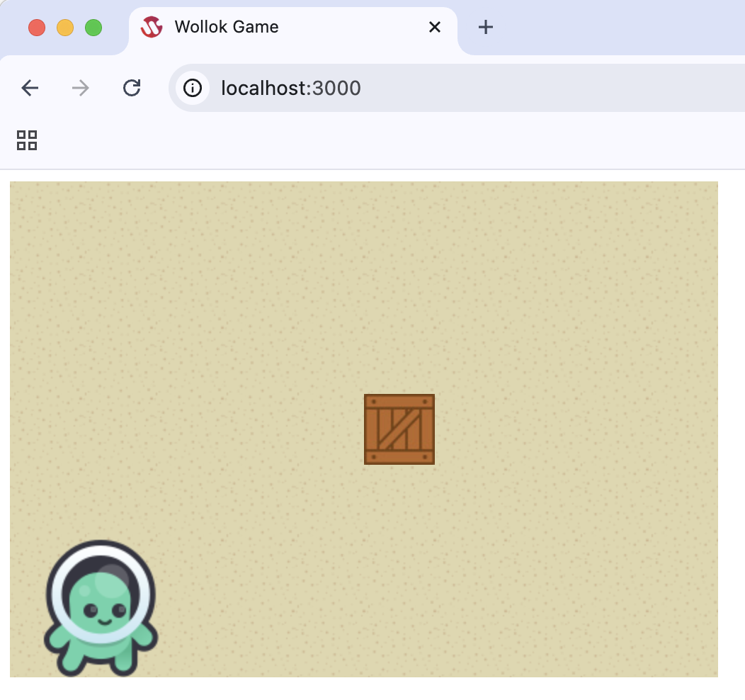This screenshot has width=745, height=700.
Task: Minimize the window with yellow button
Action: tap(65, 28)
